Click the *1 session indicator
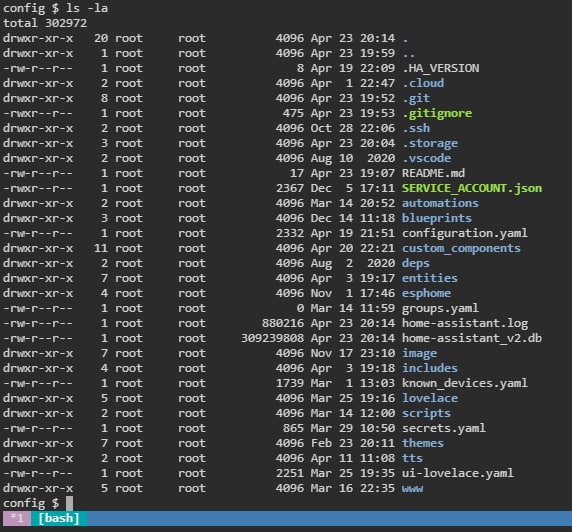The image size is (572, 532). [x=17, y=518]
